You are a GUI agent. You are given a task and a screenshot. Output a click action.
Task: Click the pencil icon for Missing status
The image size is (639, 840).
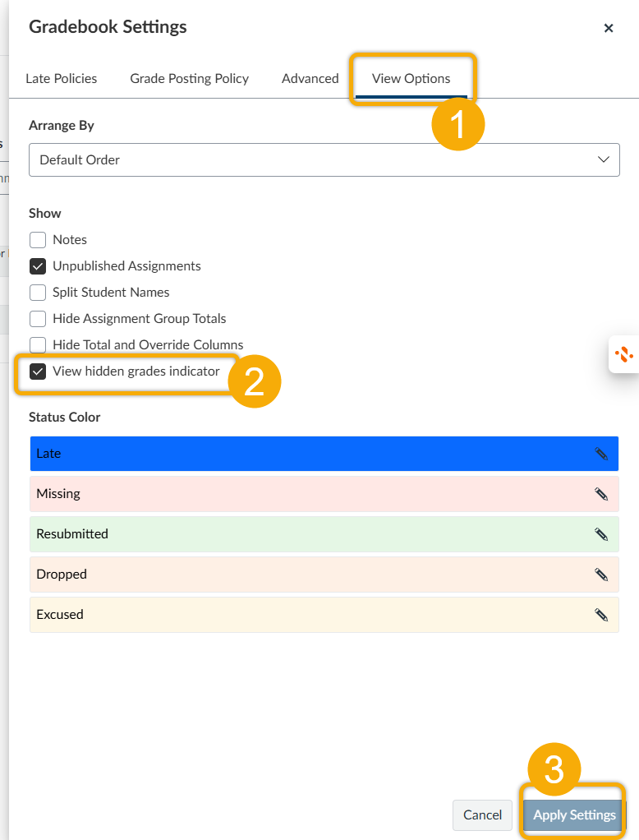tap(601, 494)
